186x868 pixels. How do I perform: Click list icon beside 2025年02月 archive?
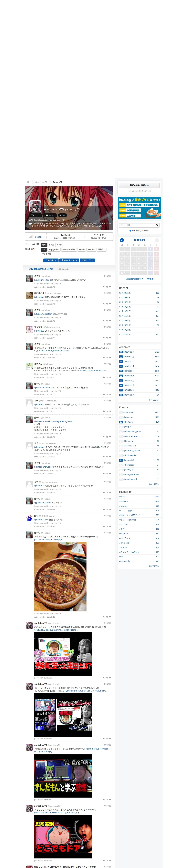tap(121, 352)
